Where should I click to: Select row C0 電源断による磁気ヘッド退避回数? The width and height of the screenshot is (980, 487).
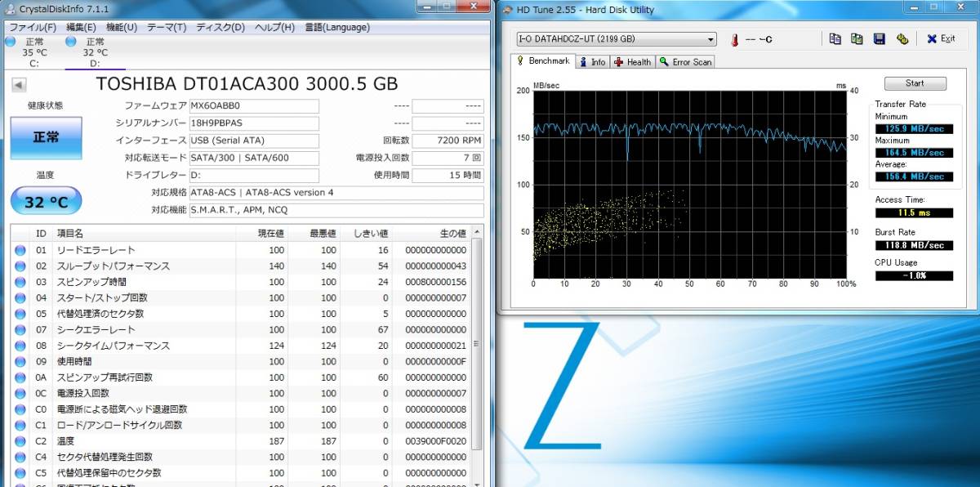click(x=242, y=409)
